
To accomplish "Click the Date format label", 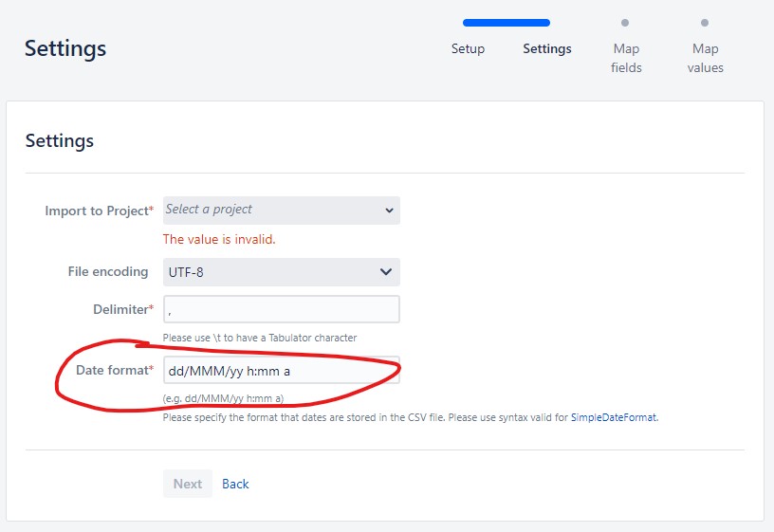I will pyautogui.click(x=115, y=370).
